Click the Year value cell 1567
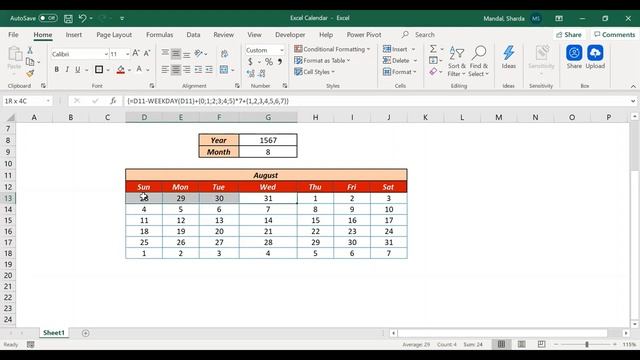Screen dimensions: 640x360 click(268, 140)
